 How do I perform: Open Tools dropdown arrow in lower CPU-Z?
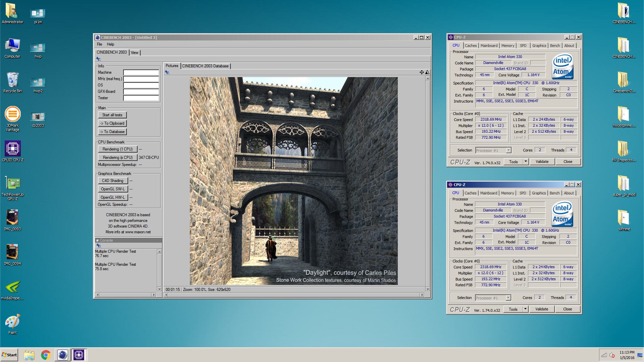coord(525,309)
